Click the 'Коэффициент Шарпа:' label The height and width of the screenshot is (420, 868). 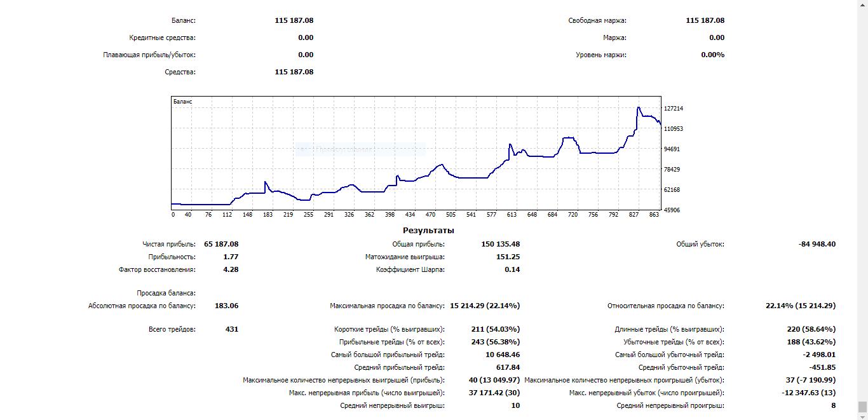coord(410,269)
